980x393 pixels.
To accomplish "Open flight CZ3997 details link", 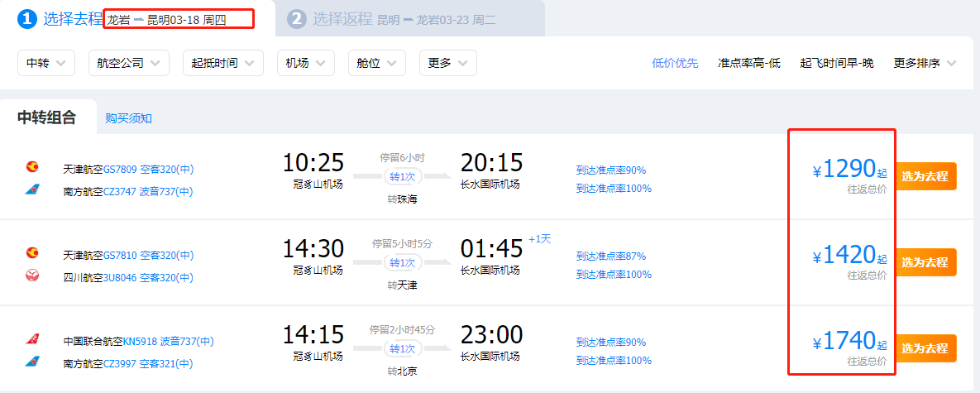I will (148, 364).
